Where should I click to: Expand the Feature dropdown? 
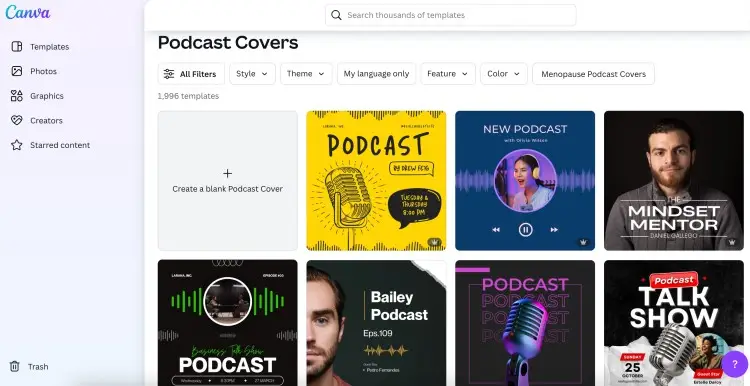tap(448, 74)
